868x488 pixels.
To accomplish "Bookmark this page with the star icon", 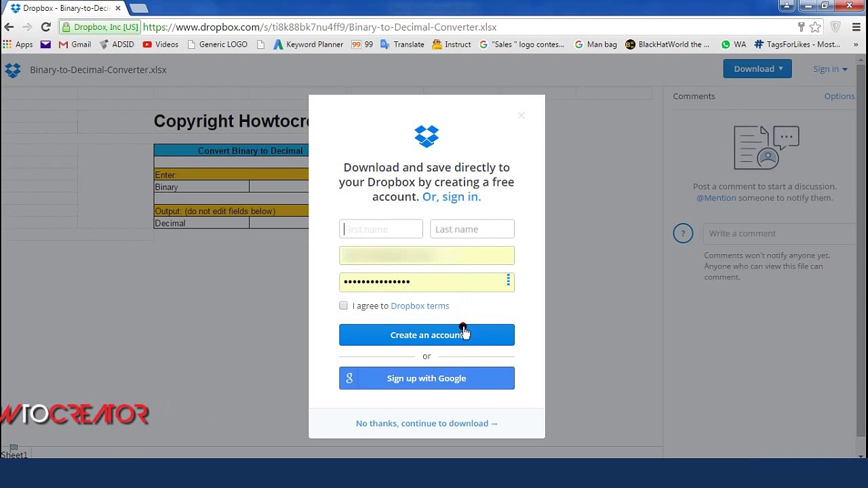I will tap(815, 27).
